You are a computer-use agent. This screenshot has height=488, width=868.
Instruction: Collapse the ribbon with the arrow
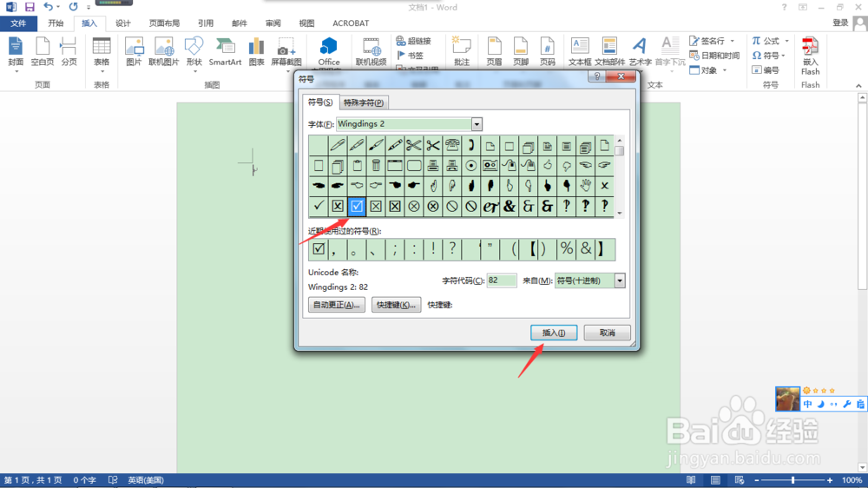coord(858,85)
